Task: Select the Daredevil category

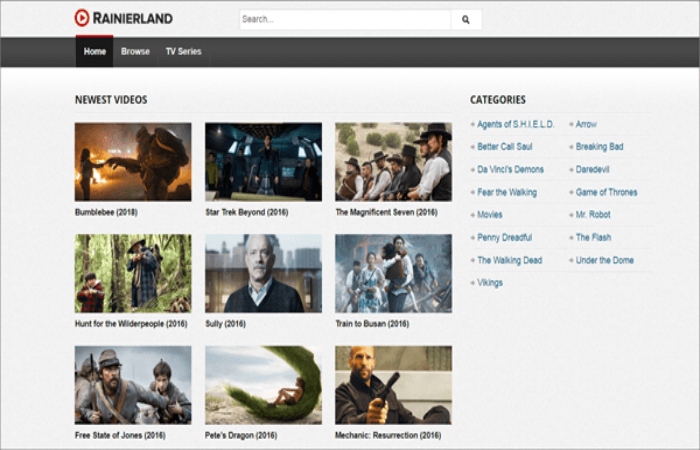Action: point(592,170)
